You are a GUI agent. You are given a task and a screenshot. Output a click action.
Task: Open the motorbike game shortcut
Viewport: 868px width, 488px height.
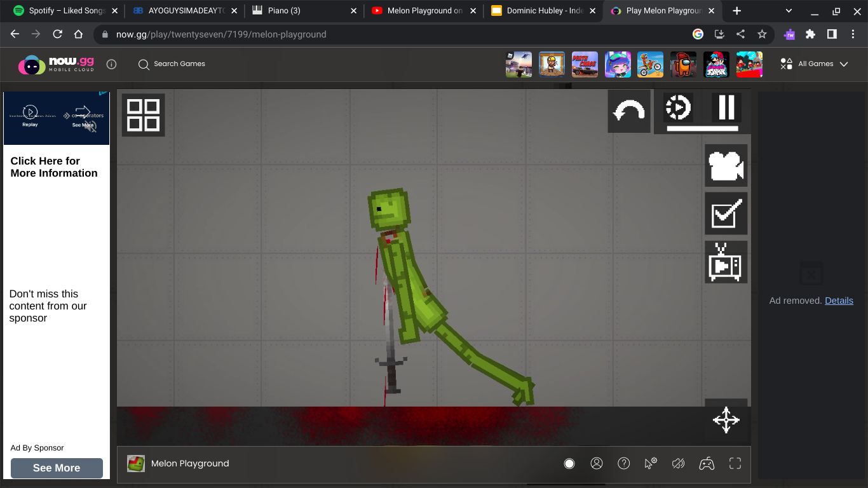pos(651,64)
